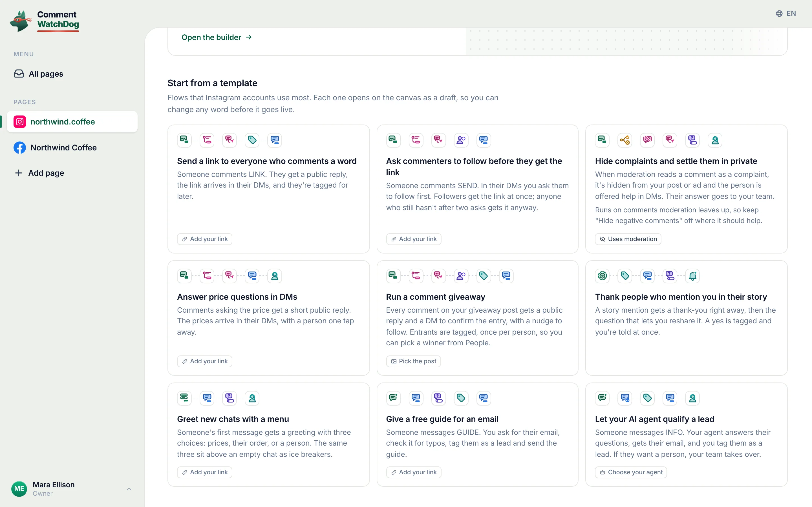The image size is (812, 507).
Task: Click the Comment WatchDog logo
Action: click(45, 21)
